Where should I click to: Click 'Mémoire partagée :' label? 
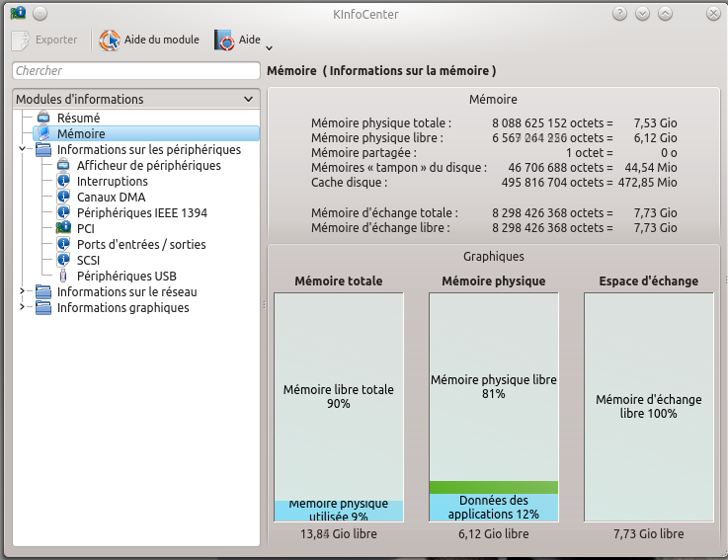(x=364, y=153)
